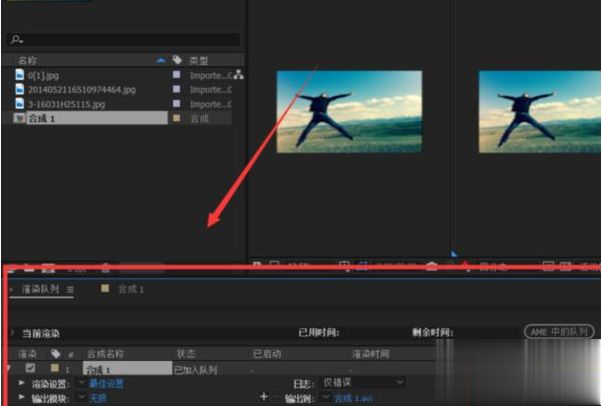
Task: Toggle the blue sort arrow beside 名称
Action: click(161, 60)
